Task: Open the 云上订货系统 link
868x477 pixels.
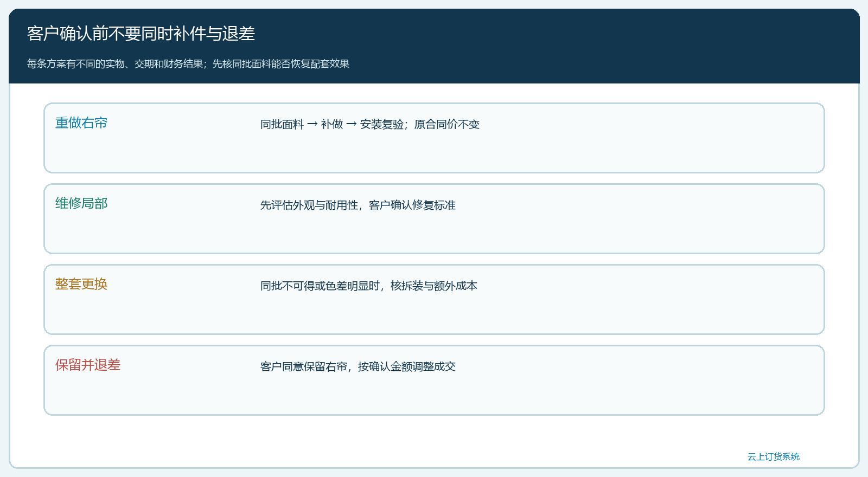Action: [x=774, y=457]
